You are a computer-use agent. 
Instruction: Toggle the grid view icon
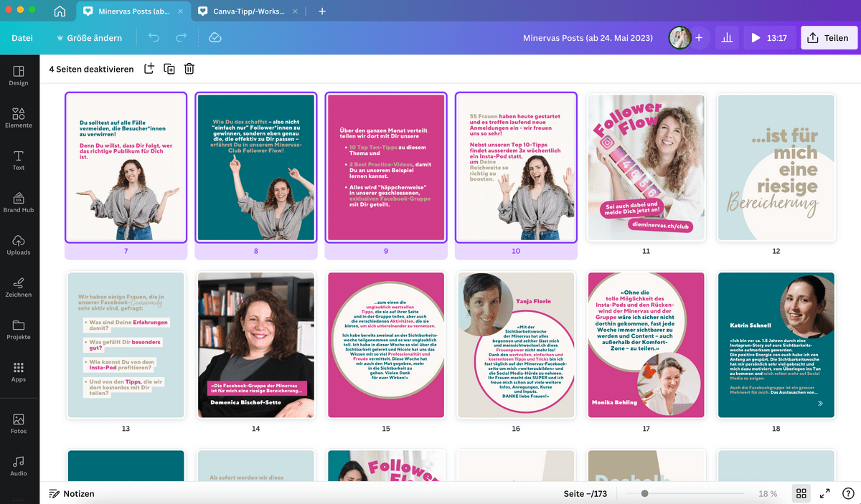tap(801, 493)
